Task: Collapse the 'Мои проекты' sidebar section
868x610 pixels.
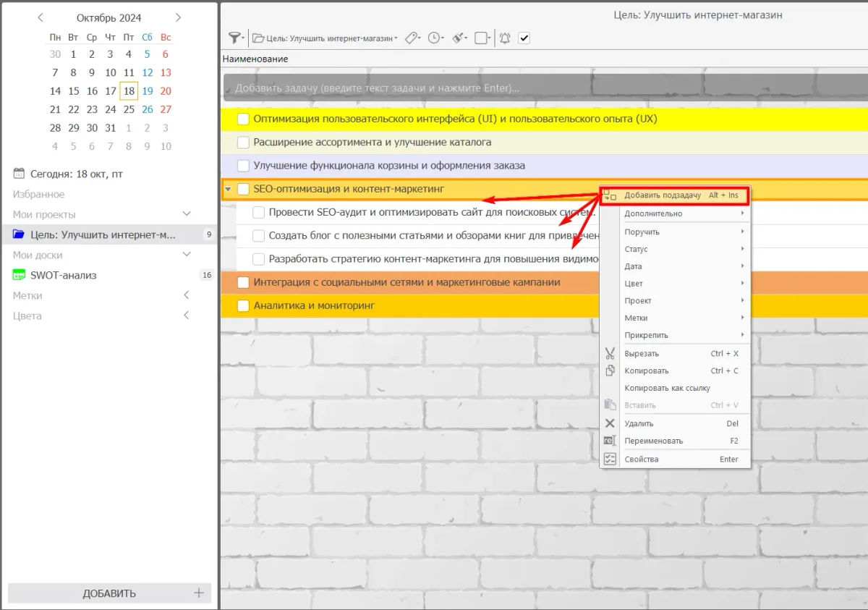Action: click(x=187, y=214)
